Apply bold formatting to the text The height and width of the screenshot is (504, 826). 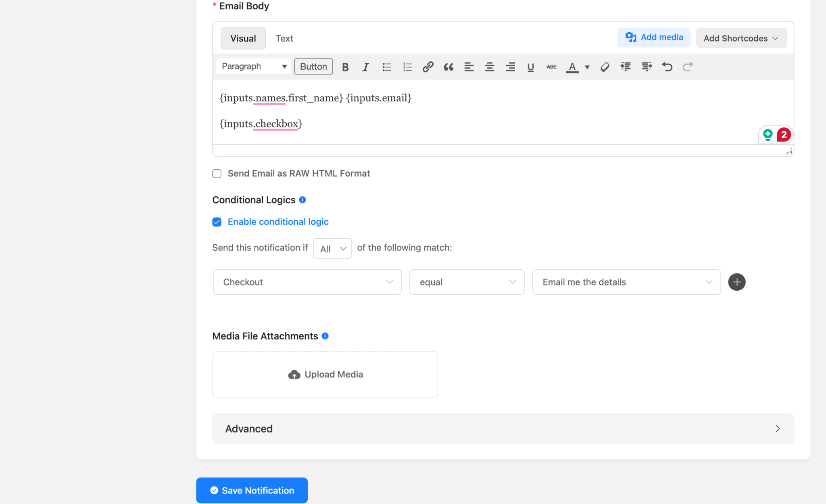pos(345,67)
